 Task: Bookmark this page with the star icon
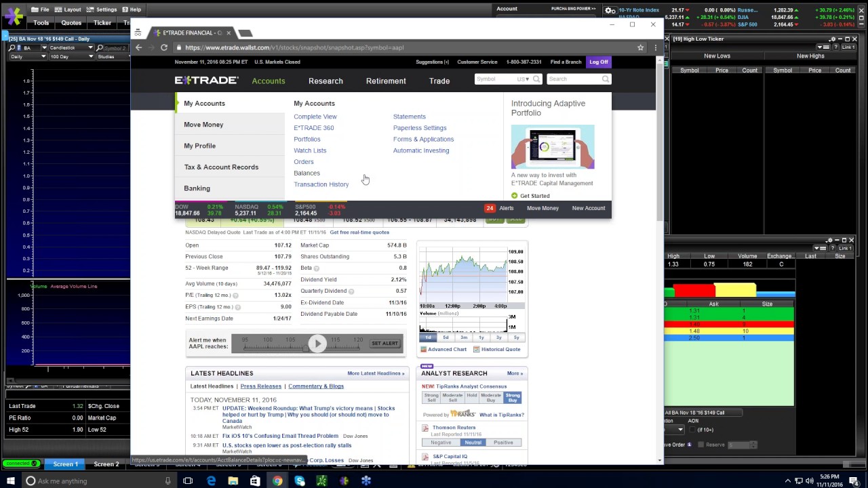pos(640,47)
